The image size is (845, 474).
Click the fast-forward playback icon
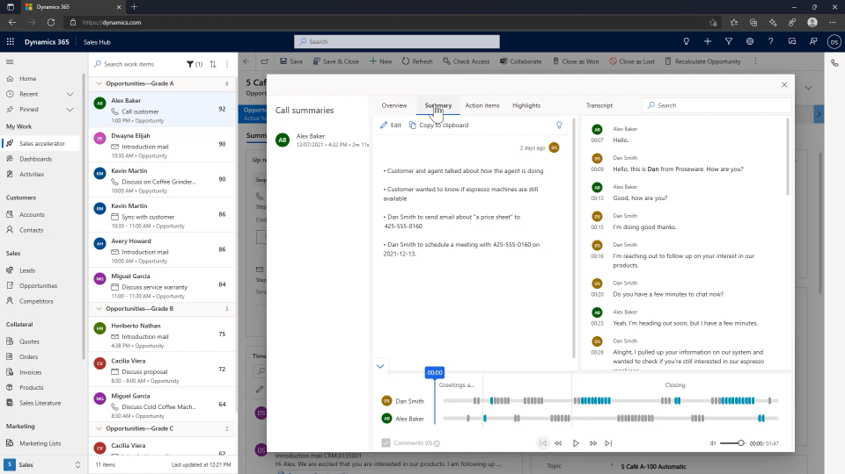point(592,443)
